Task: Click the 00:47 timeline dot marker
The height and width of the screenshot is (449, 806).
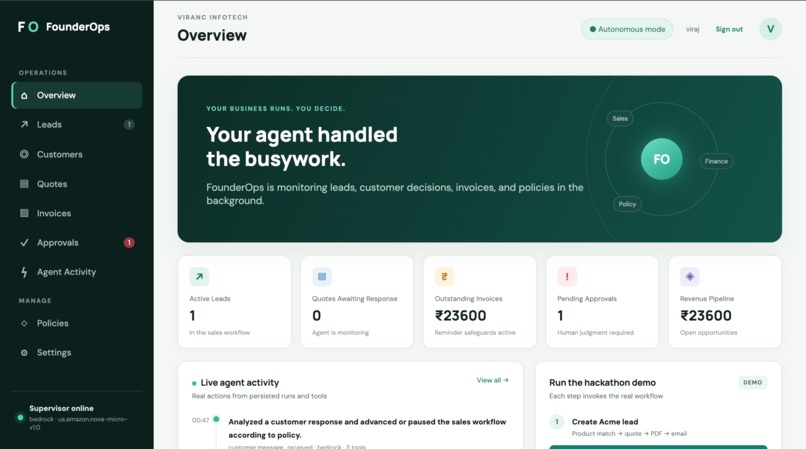Action: pyautogui.click(x=216, y=419)
